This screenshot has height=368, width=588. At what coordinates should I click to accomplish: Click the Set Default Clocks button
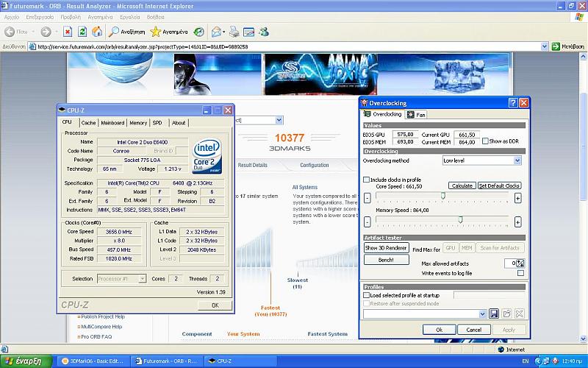499,185
